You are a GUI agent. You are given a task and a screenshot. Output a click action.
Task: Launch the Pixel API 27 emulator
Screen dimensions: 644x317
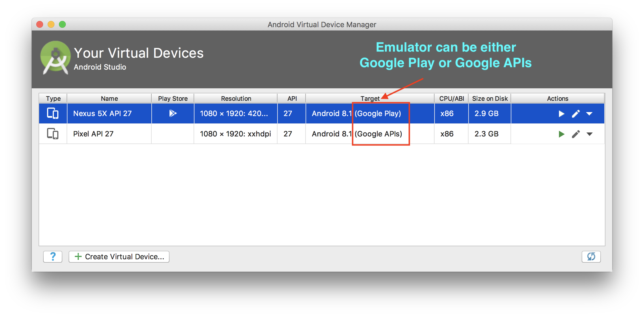(561, 134)
